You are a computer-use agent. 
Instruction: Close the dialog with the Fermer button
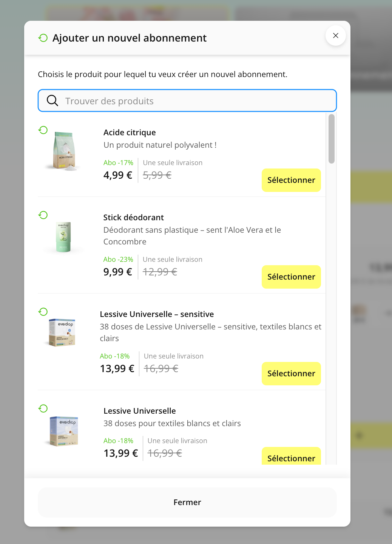tap(187, 502)
